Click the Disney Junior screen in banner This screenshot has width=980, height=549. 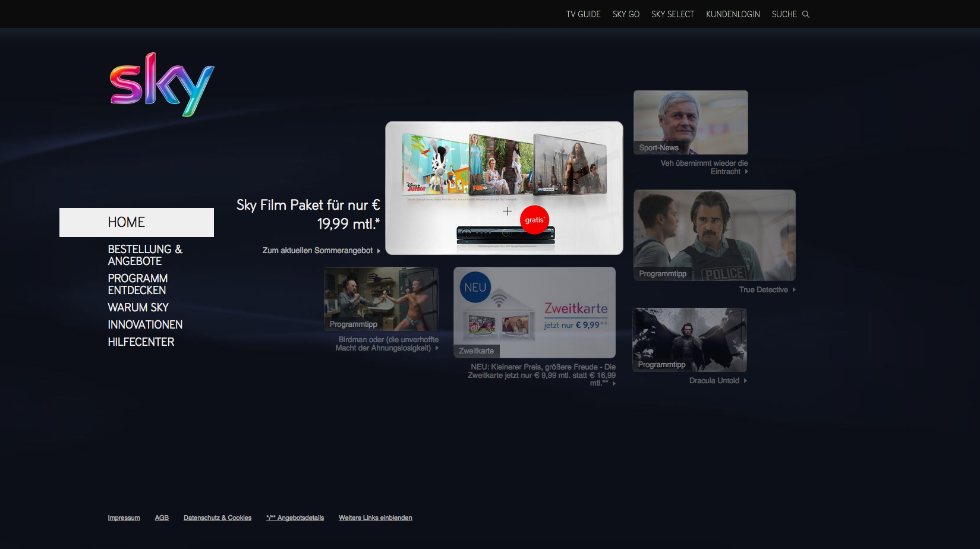coord(435,164)
